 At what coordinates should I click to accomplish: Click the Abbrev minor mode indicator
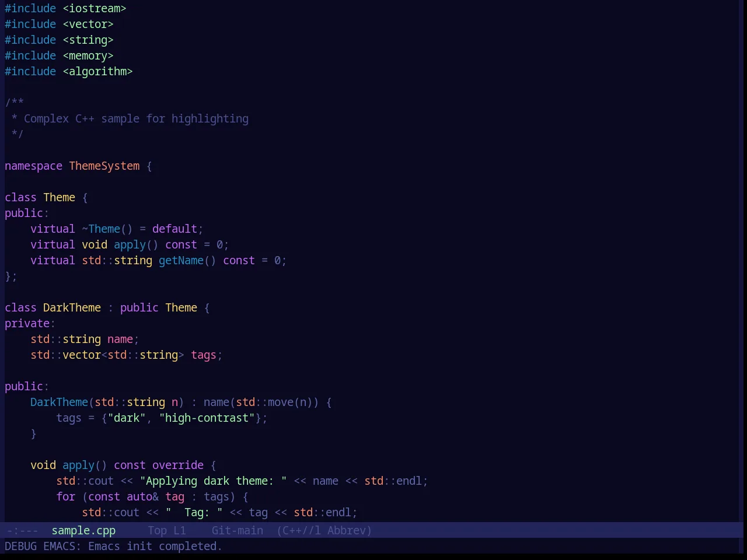coord(349,531)
